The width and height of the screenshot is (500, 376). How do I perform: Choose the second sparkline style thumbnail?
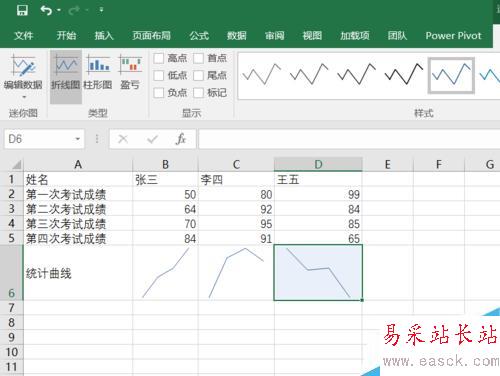click(309, 74)
